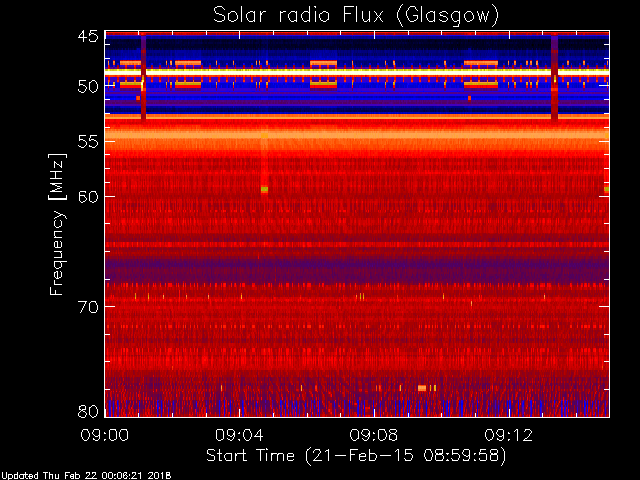Click the 70 frequency tick label
This screenshot has width=640, height=480.
click(88, 307)
